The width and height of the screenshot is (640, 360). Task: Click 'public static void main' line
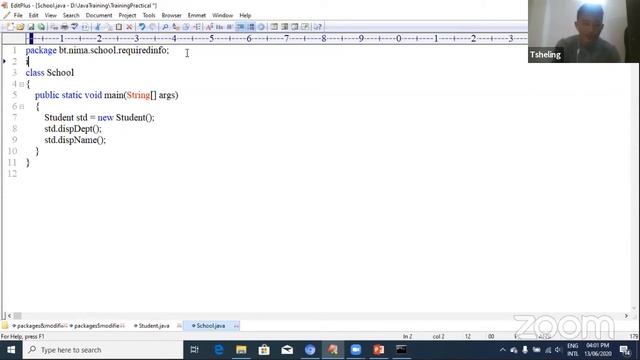click(x=107, y=95)
